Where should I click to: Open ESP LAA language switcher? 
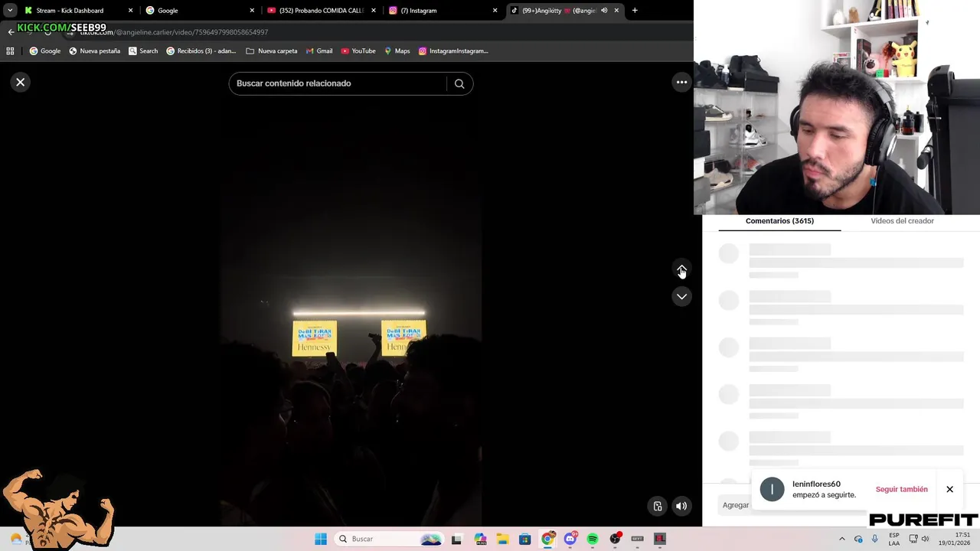(894, 539)
